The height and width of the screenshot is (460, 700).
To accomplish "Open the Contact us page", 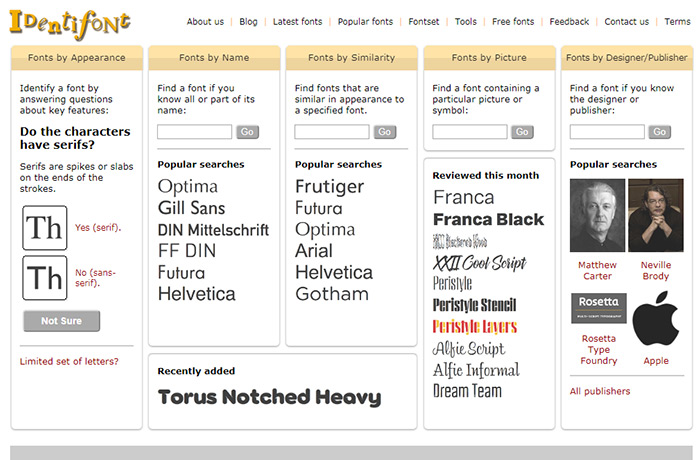I will point(627,21).
